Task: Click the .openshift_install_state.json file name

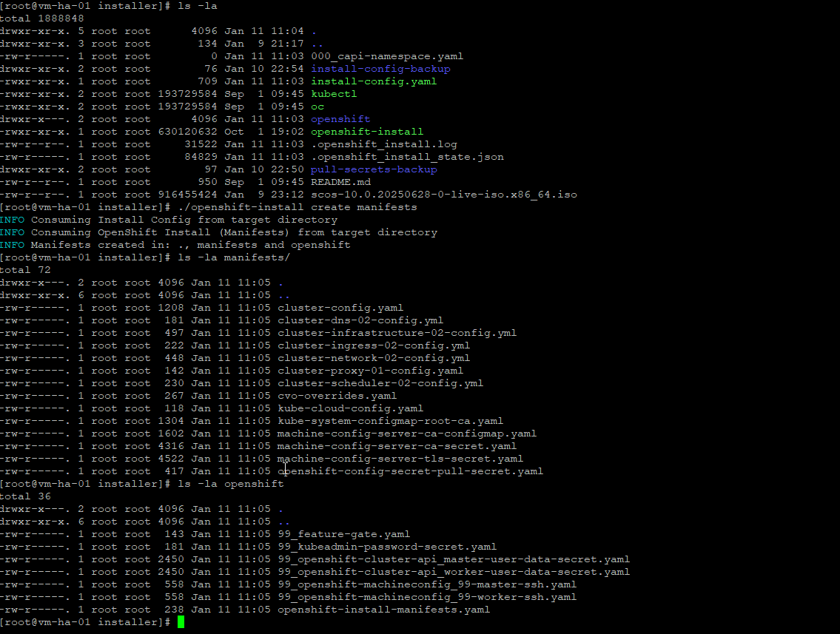Action: point(406,157)
